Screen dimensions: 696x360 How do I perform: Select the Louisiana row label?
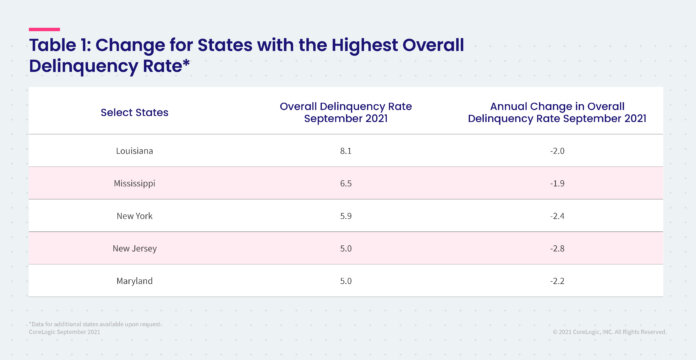134,151
